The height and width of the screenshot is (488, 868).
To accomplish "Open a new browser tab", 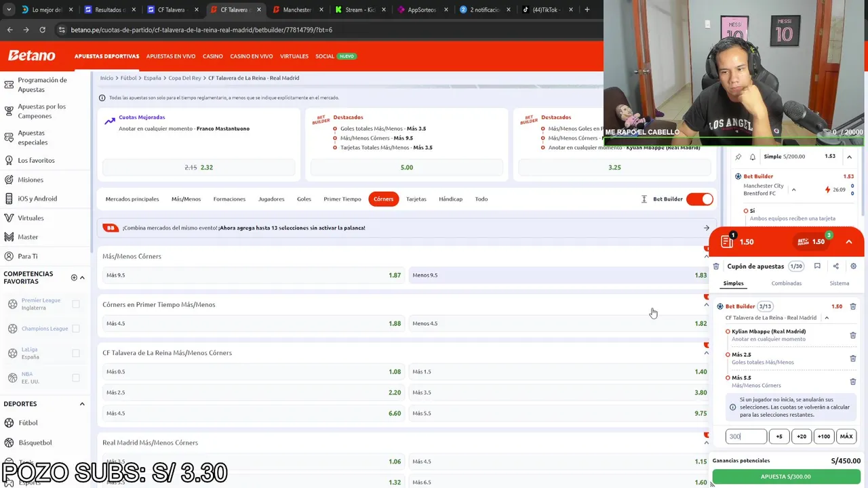I will (x=587, y=9).
